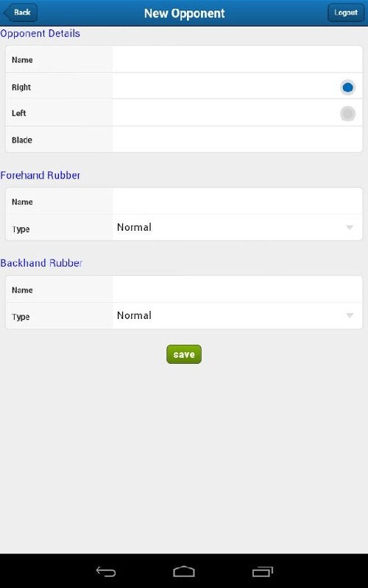
Task: Select the Left hand radio button
Action: tap(347, 113)
